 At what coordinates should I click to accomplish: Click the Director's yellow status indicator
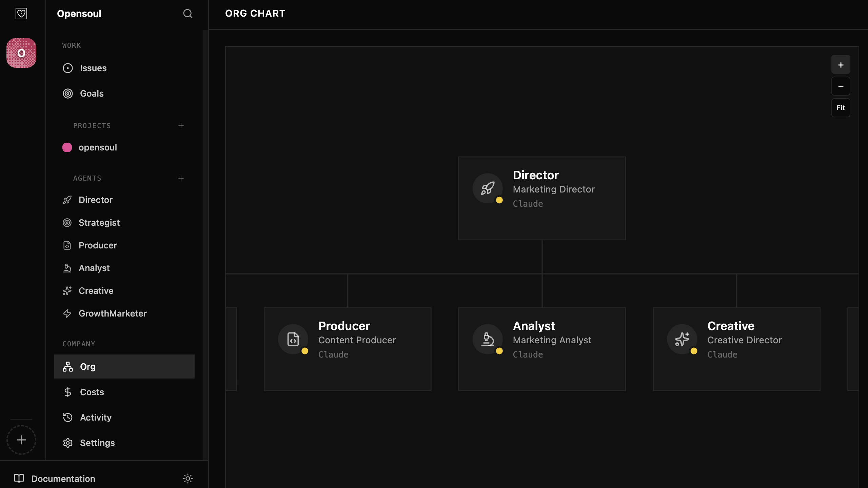pos(499,200)
